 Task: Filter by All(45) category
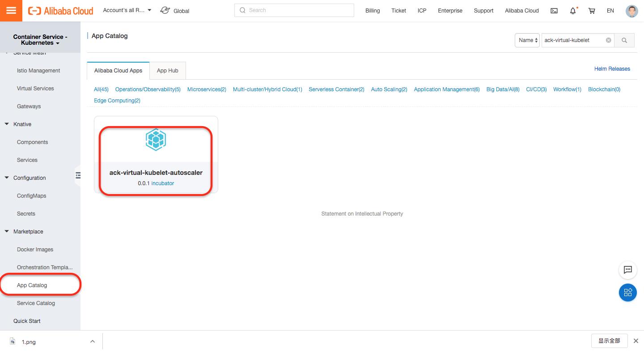(101, 89)
